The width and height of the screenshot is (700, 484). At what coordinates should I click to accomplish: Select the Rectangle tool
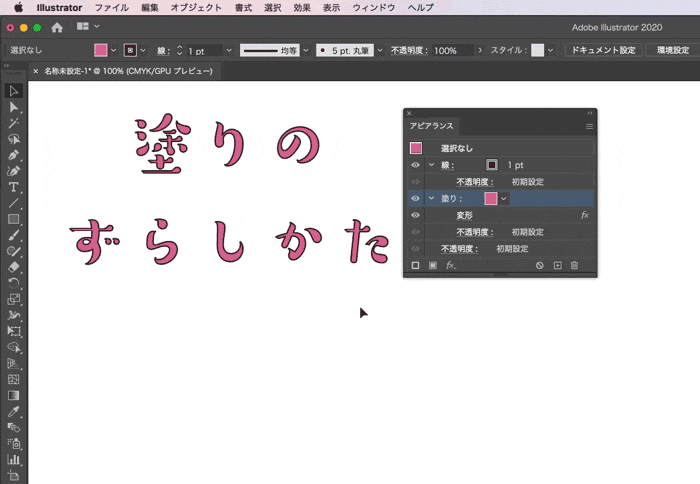[14, 219]
